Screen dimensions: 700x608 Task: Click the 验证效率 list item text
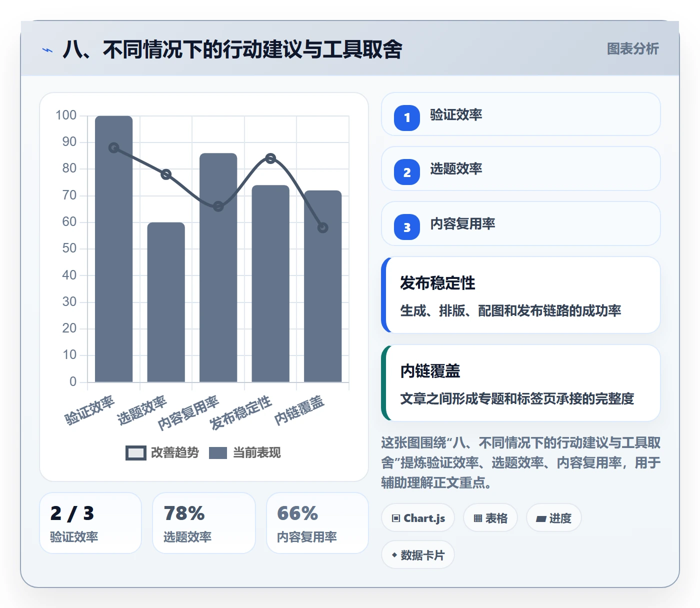pos(456,115)
